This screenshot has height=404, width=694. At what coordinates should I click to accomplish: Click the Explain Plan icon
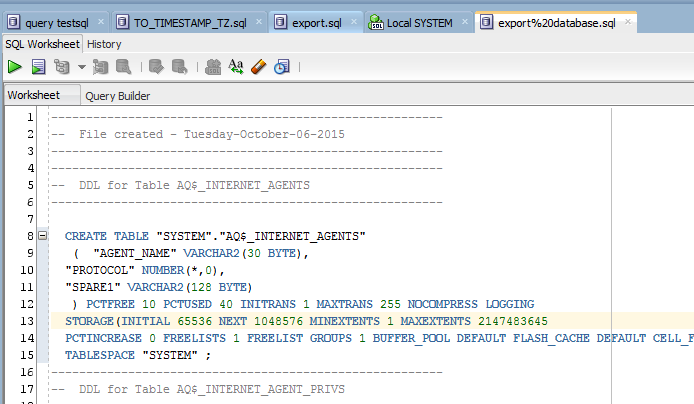coord(62,67)
